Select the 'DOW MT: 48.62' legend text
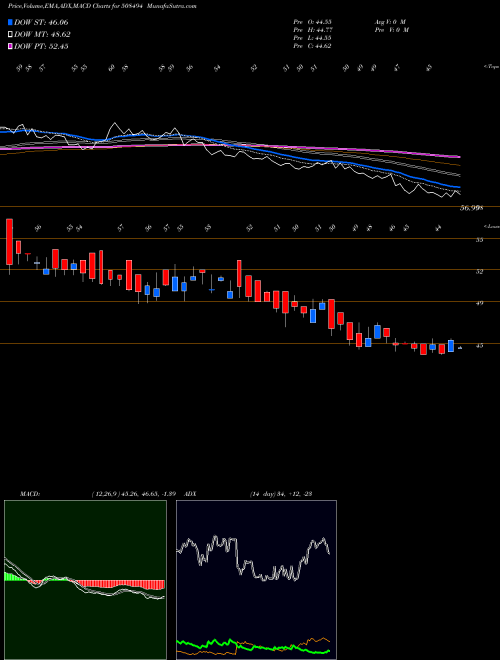 tap(42, 35)
